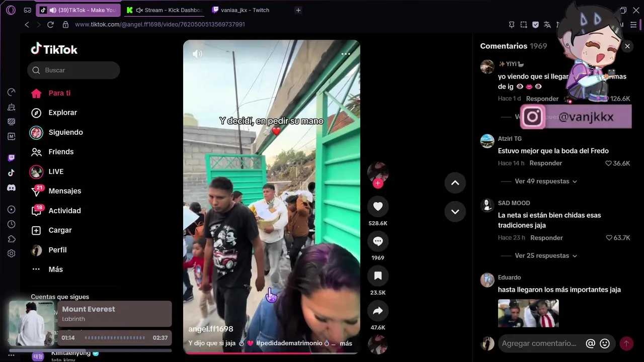Open Extensions cube icon in sidebar
The width and height of the screenshot is (644, 362).
(11, 239)
